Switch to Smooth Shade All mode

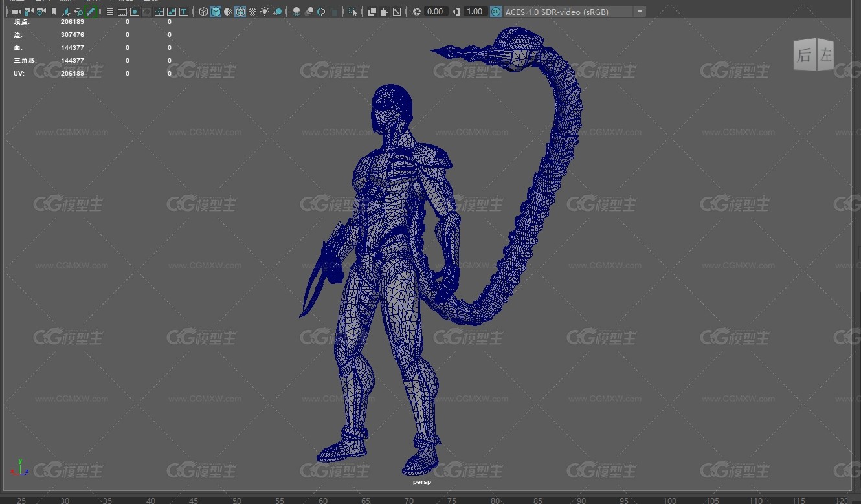[x=216, y=12]
